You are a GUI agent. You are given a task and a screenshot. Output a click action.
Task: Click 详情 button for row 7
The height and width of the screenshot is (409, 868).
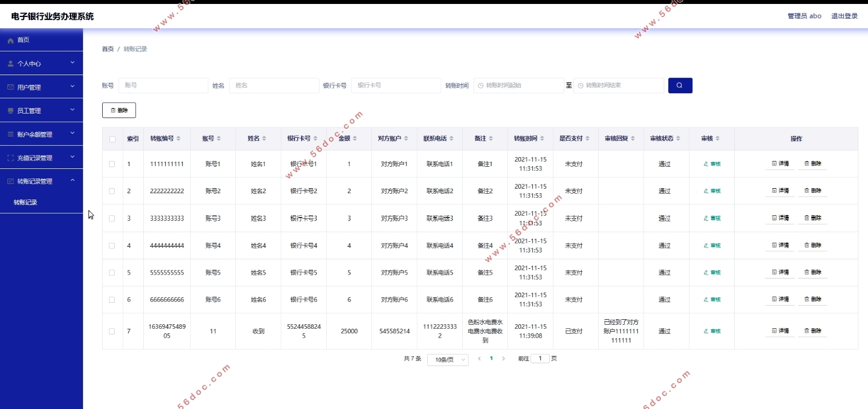click(x=780, y=331)
